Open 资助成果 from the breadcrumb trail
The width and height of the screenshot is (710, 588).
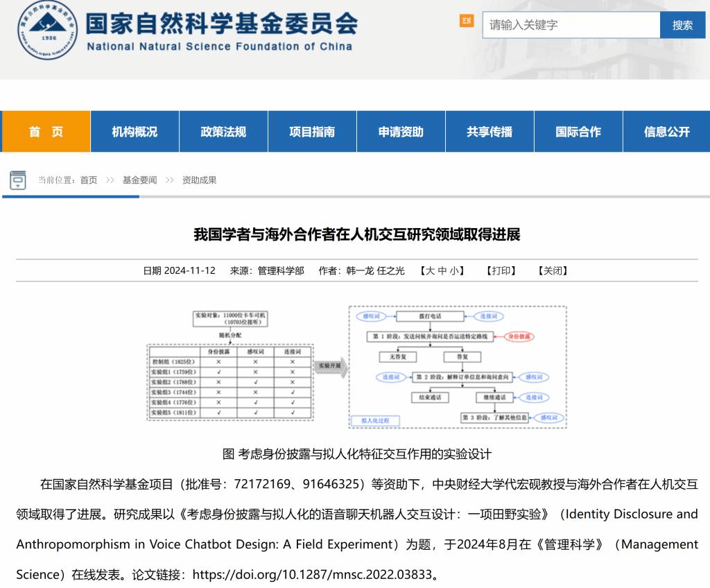pyautogui.click(x=199, y=179)
